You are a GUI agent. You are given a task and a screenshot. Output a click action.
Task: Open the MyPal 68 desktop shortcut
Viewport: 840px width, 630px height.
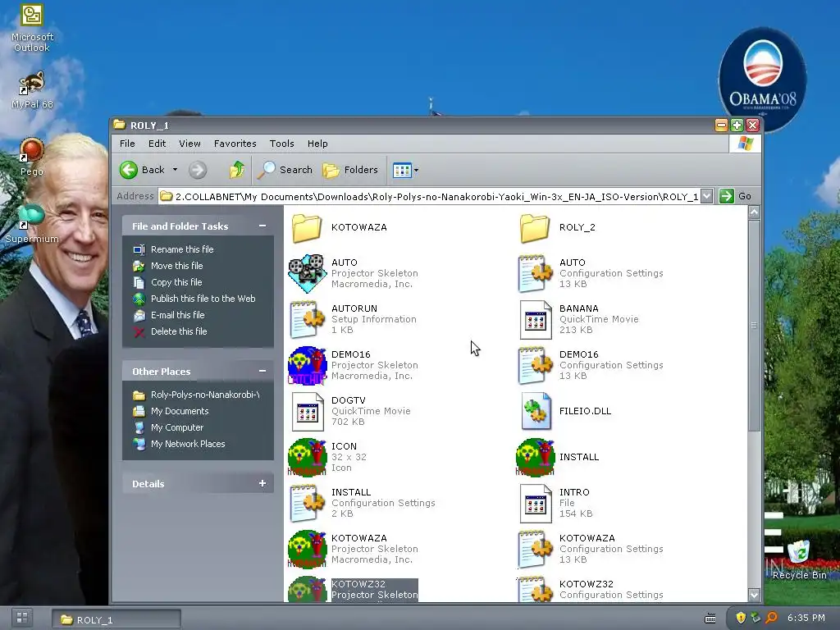tap(32, 90)
